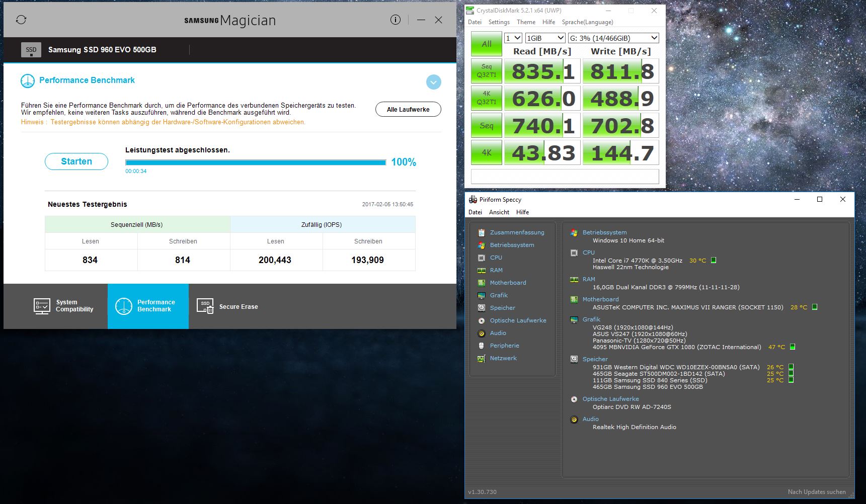Click the refresh icon in Samsung Magician

tap(21, 20)
